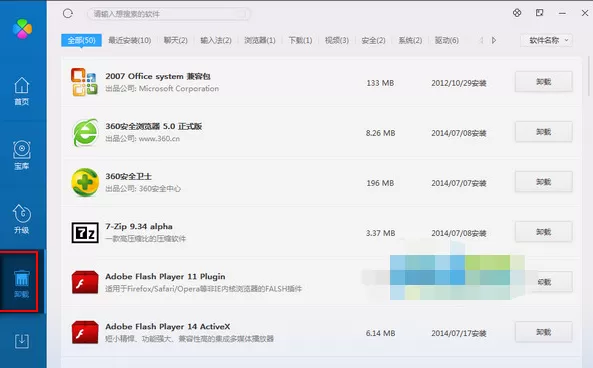This screenshot has height=368, width=593.
Task: Click the skin/theme icon in title bar
Action: [517, 13]
